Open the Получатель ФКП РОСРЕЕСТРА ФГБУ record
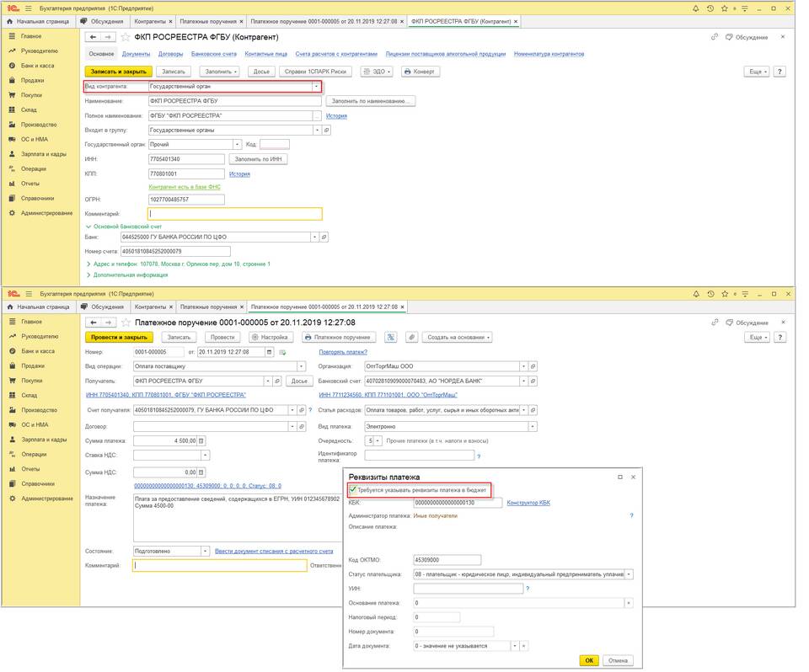 tap(277, 381)
